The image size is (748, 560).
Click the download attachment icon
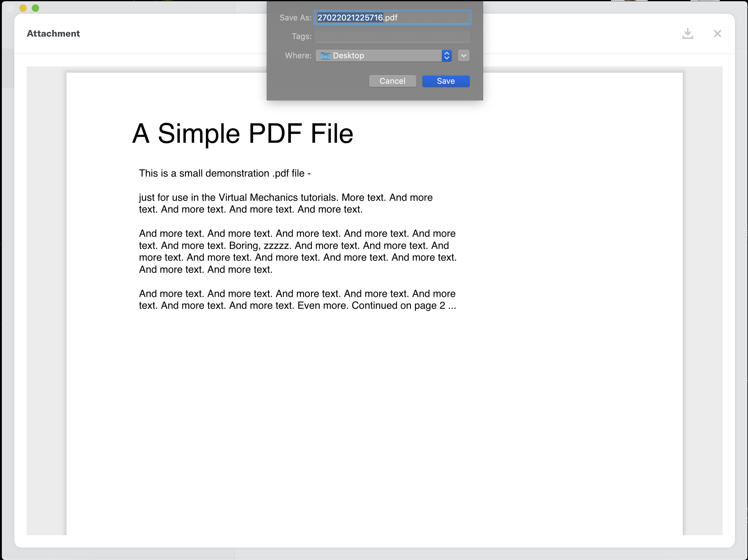click(x=687, y=34)
